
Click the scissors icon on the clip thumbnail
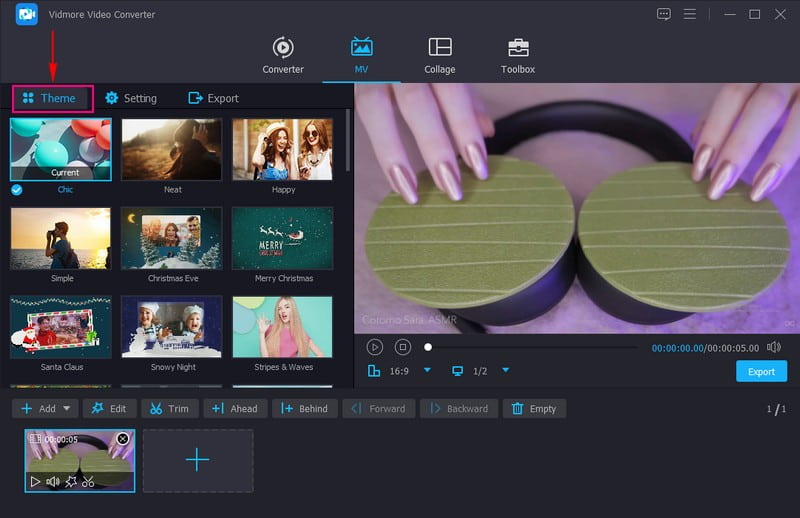click(89, 481)
